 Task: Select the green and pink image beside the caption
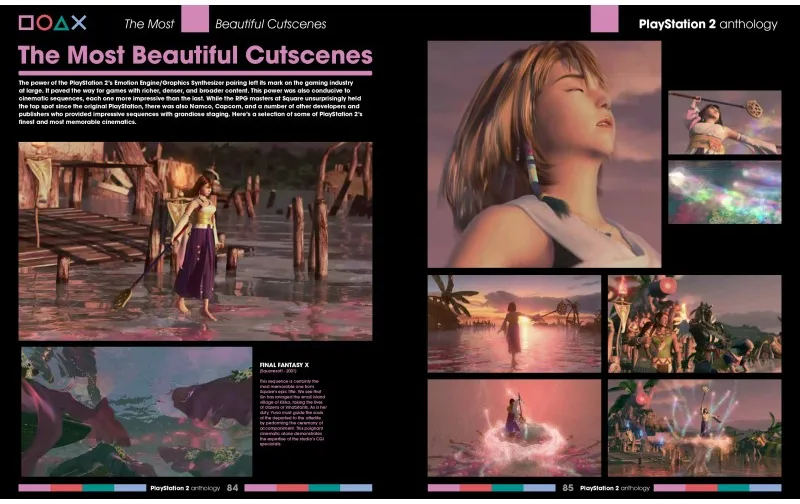136,410
